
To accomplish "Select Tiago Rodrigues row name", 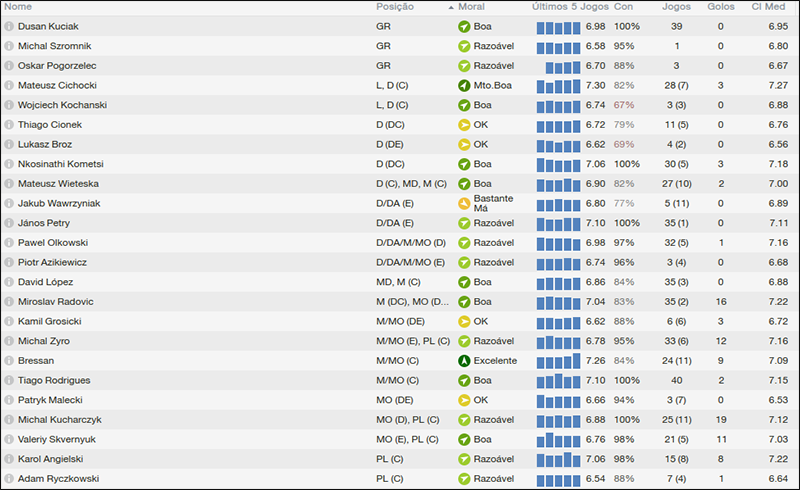I will coord(55,380).
